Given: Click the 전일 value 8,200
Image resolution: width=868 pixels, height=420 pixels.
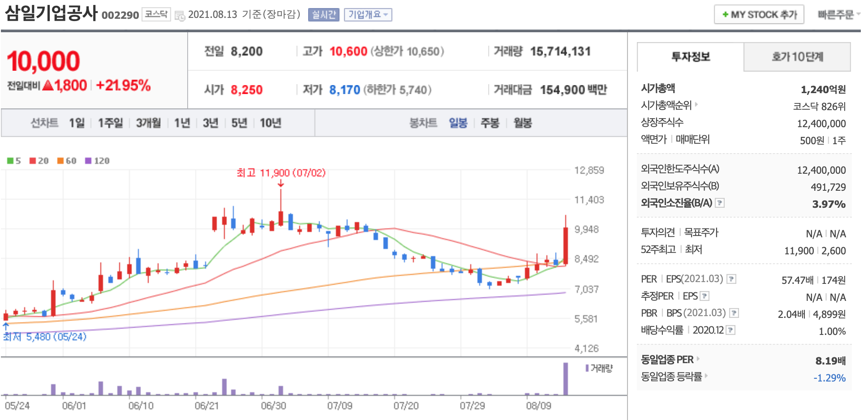Looking at the screenshot, I should [x=246, y=51].
